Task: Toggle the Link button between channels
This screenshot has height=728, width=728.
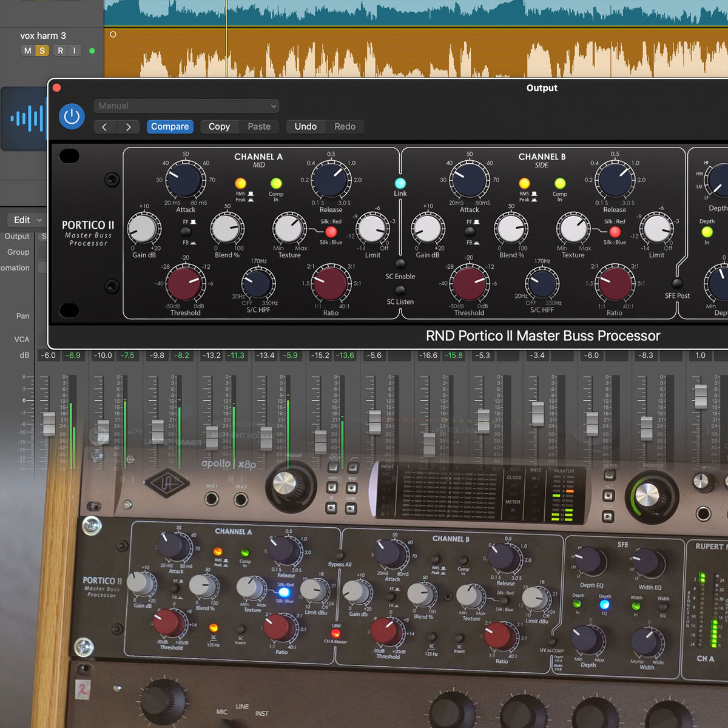Action: [x=400, y=183]
